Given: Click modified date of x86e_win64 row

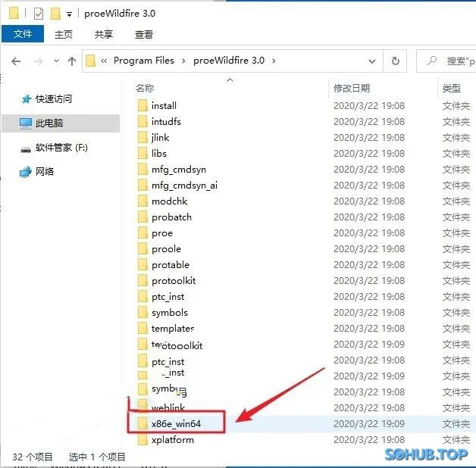Looking at the screenshot, I should tap(369, 424).
